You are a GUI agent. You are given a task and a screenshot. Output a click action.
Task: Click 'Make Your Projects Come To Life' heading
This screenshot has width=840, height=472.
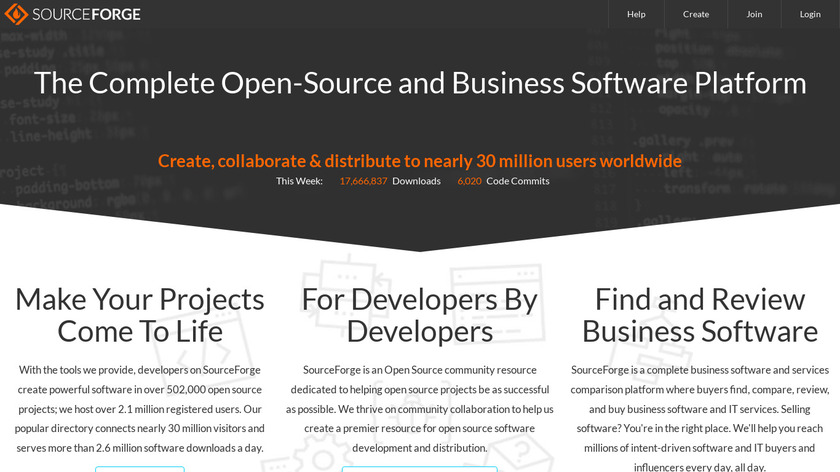[x=140, y=314]
